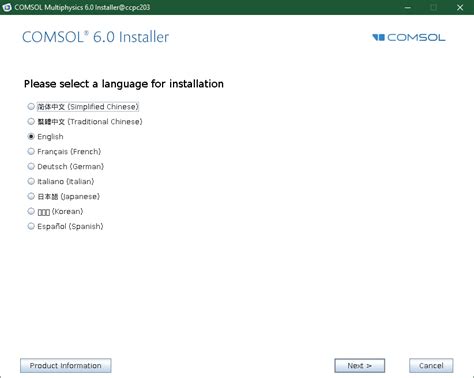Viewport: 474px width, 378px height.
Task: Click the COMSOL logo at top right
Action: click(409, 37)
